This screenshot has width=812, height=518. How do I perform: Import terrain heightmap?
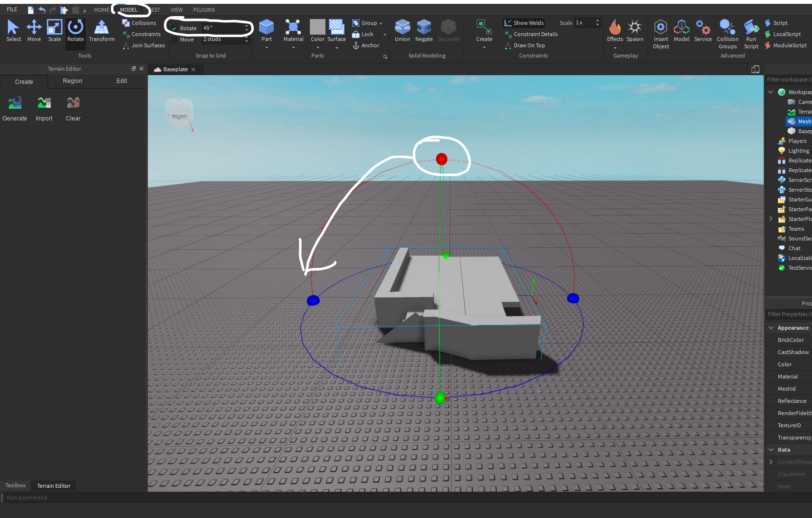point(44,109)
